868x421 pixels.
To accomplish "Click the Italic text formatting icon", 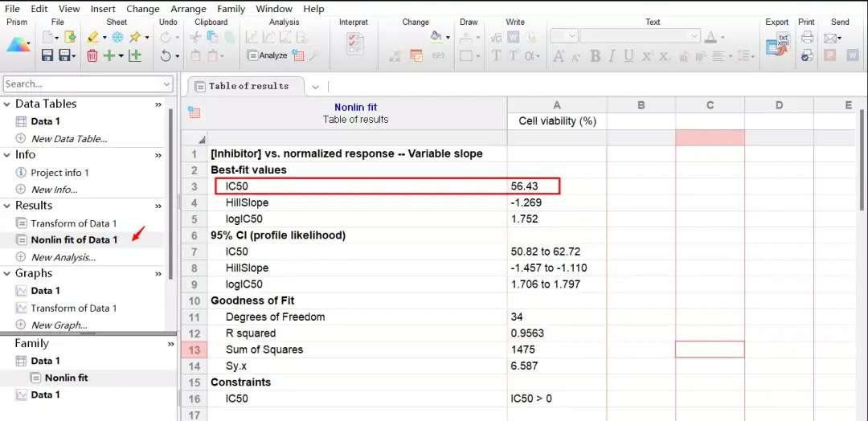I will 612,56.
